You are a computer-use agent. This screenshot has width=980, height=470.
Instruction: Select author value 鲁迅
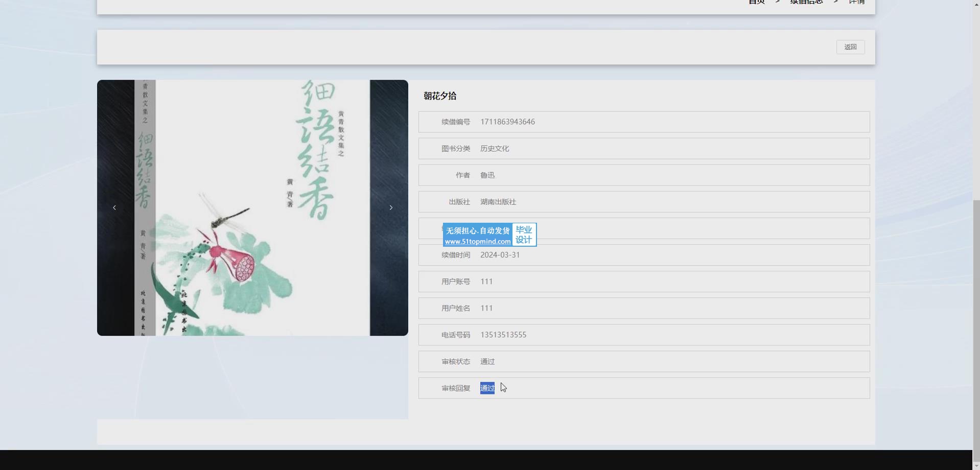pos(487,175)
